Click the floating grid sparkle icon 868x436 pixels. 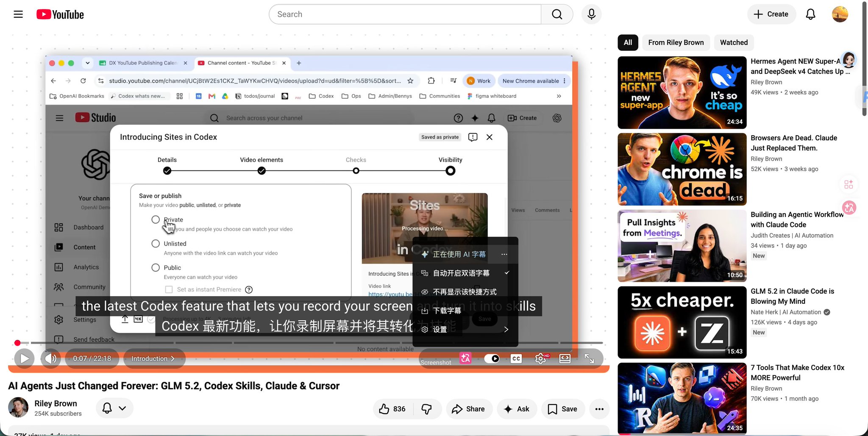(849, 184)
